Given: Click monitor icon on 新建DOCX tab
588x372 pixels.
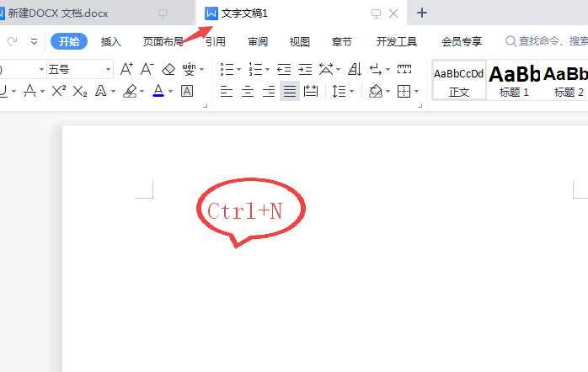Looking at the screenshot, I should click(163, 13).
